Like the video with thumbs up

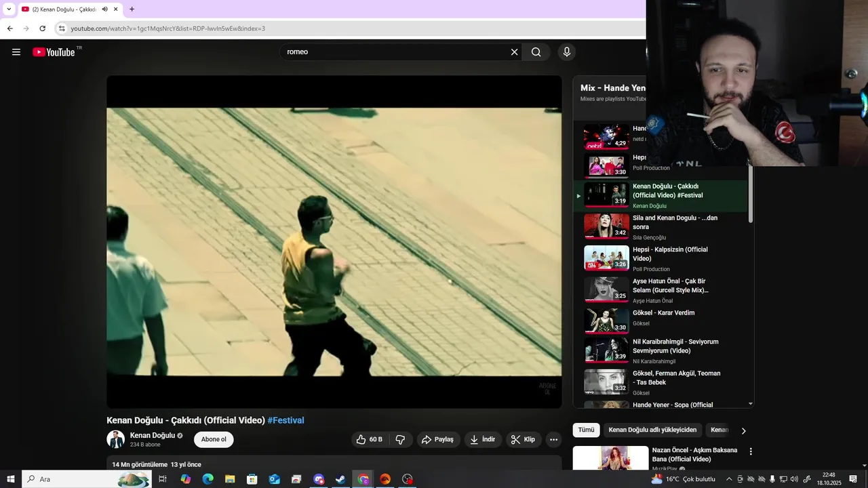point(370,439)
